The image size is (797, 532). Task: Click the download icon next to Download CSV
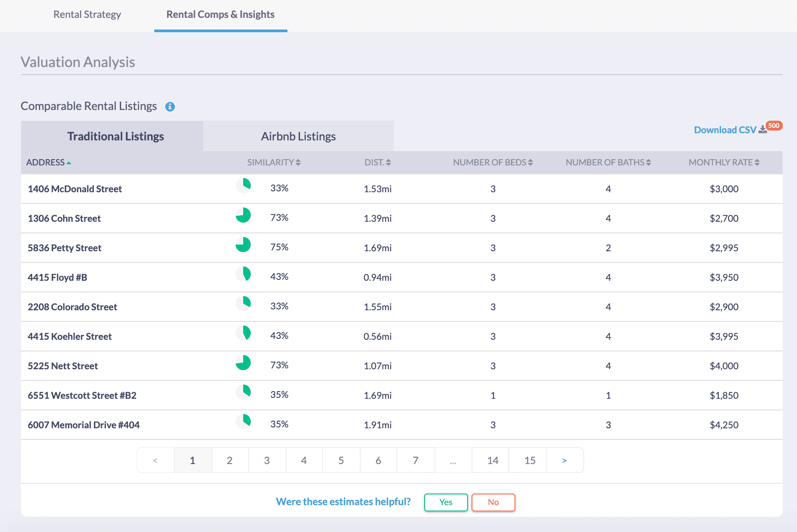click(x=763, y=129)
